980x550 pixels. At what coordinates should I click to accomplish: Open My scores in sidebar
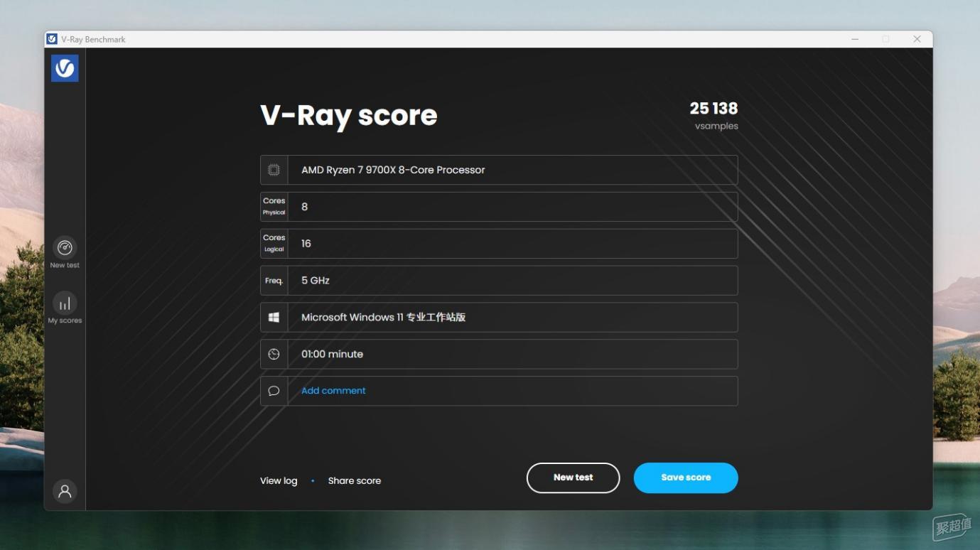pos(65,308)
